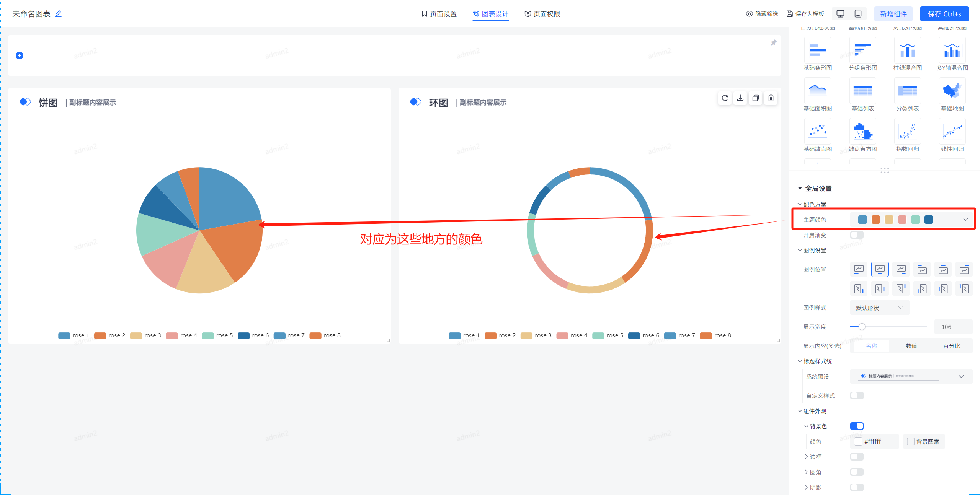Collapse the 全局设置 section
The image size is (980, 495).
click(800, 188)
